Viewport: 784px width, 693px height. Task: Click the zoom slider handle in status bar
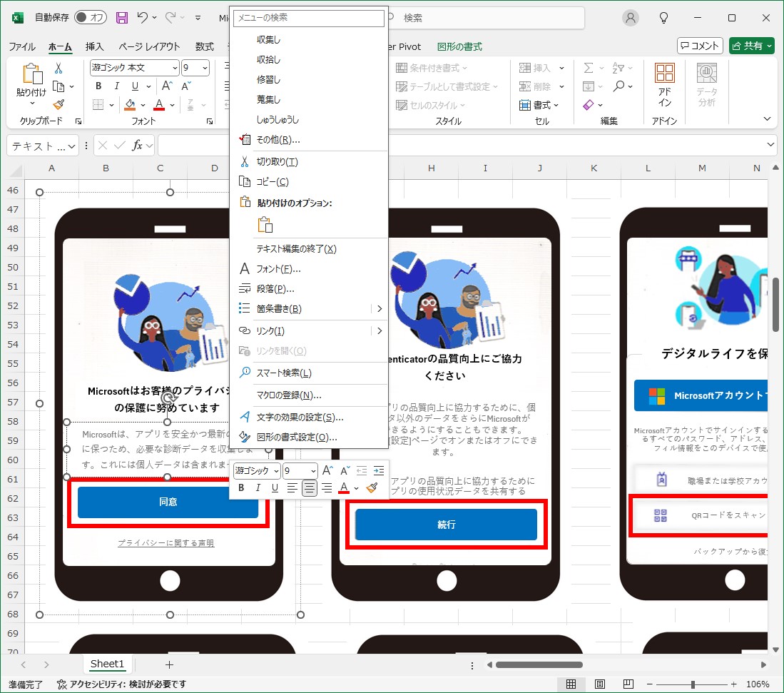(x=693, y=684)
